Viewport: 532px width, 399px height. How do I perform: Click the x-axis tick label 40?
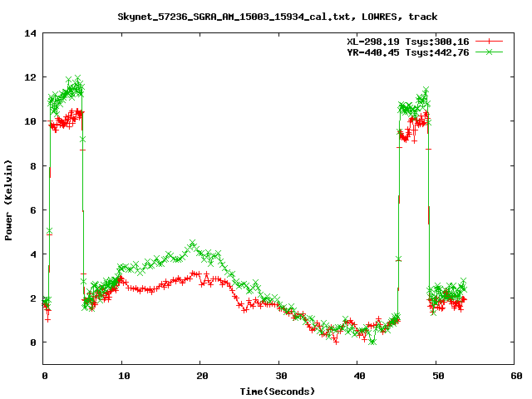[x=359, y=376]
